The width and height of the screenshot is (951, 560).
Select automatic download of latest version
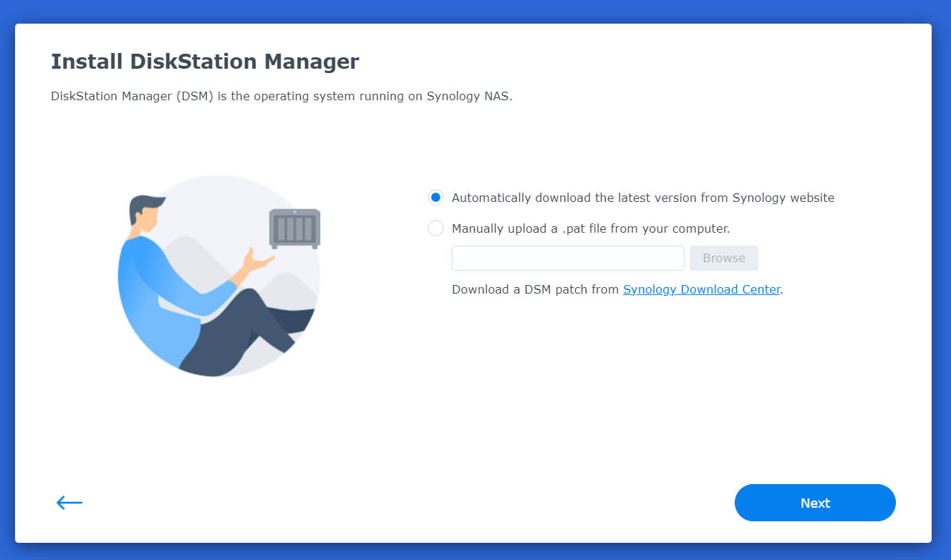[x=435, y=198]
